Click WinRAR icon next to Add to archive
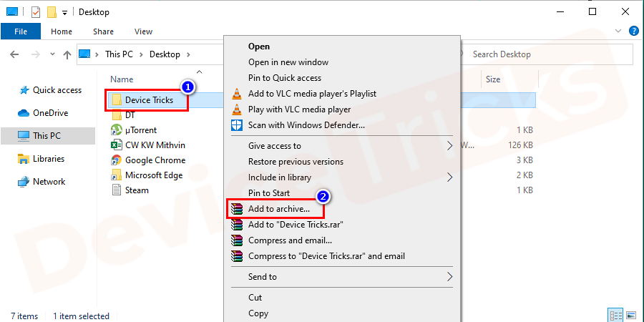The height and width of the screenshot is (322, 644). point(237,209)
